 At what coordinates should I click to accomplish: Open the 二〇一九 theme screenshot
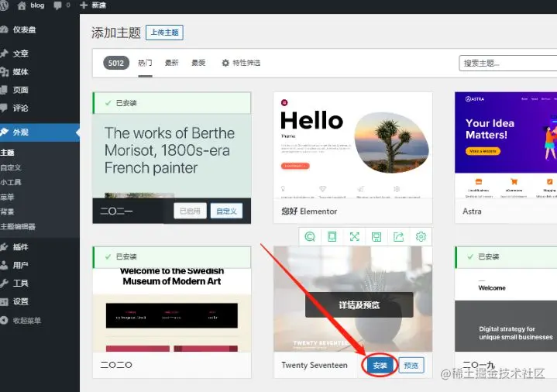(x=506, y=310)
